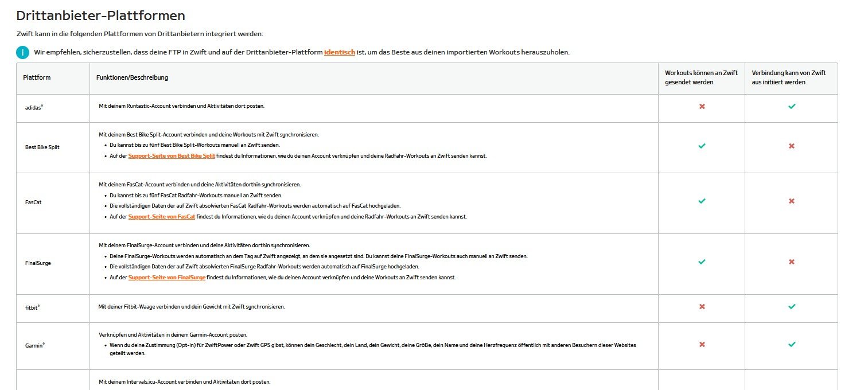Open Support-Seite von FinalSurge link
Viewport: 868px width, 390px height.
pos(167,278)
